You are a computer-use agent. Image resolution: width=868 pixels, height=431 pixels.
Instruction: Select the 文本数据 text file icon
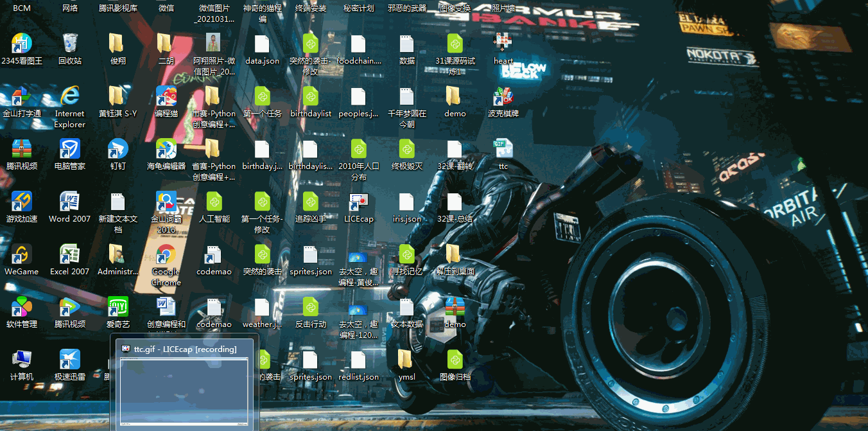[407, 307]
